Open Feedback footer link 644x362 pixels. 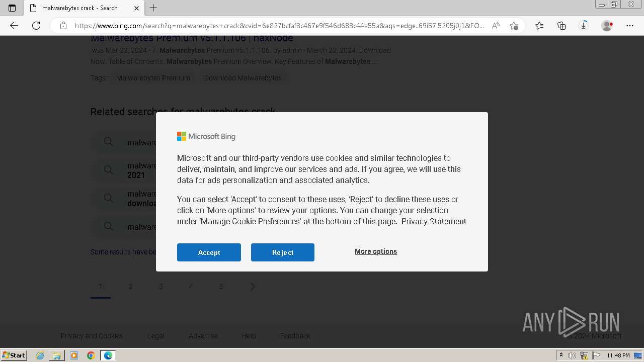pos(295,336)
